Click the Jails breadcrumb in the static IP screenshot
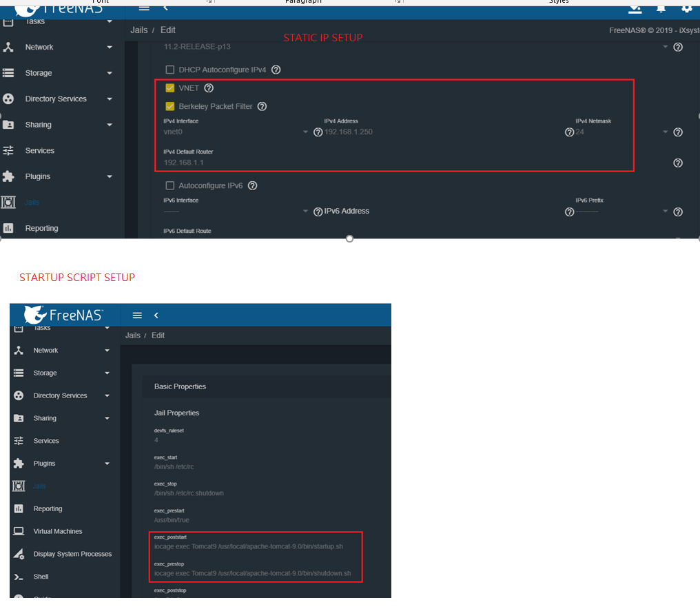Image resolution: width=700 pixels, height=609 pixels. (139, 30)
